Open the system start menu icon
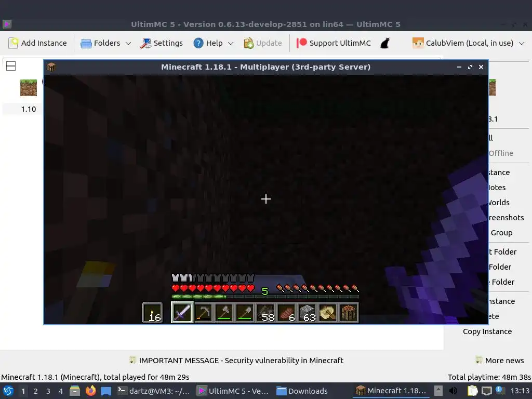This screenshot has height=399, width=532. click(x=8, y=391)
